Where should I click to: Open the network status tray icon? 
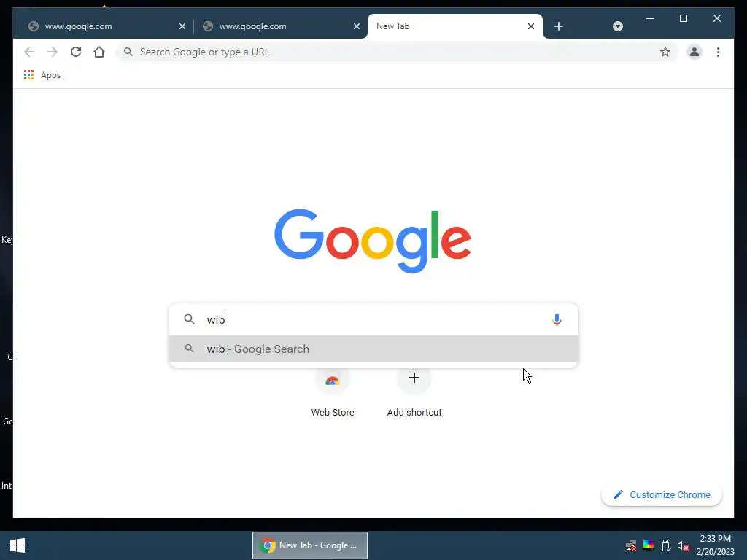(631, 545)
